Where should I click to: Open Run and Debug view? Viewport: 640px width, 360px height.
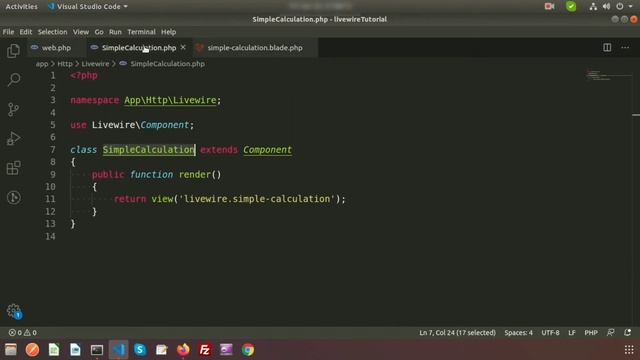click(13, 138)
